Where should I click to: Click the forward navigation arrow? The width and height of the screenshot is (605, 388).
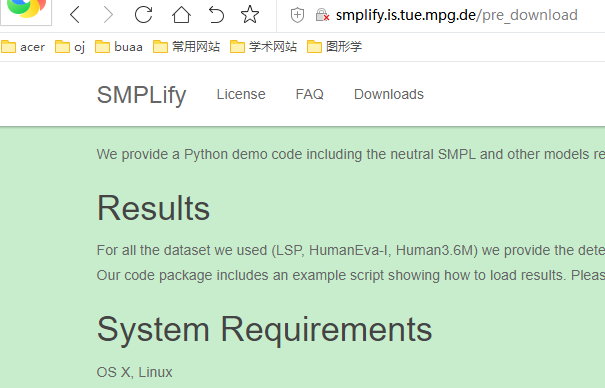pos(108,15)
